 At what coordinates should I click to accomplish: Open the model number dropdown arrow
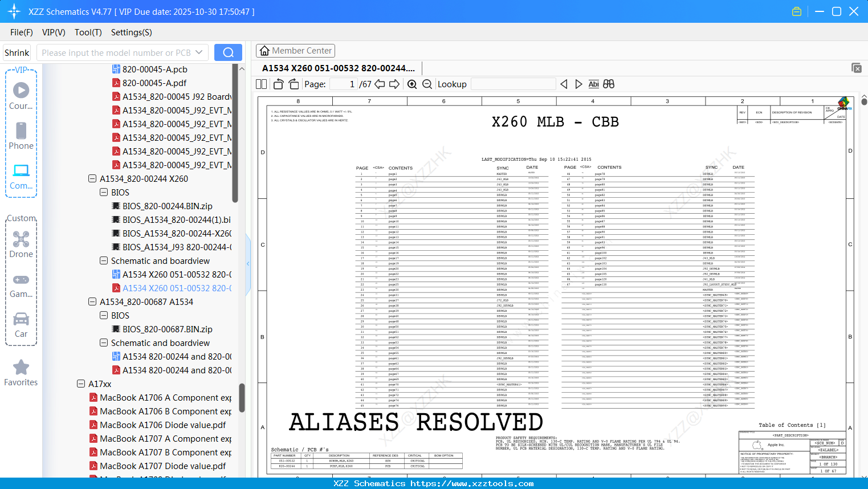[x=199, y=52]
